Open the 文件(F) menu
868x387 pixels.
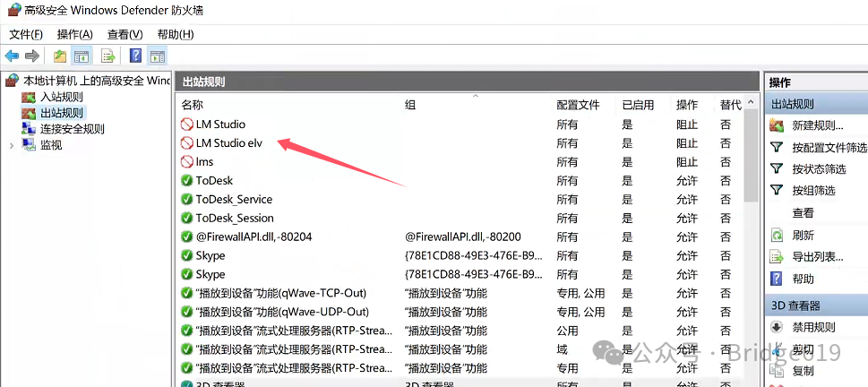pos(26,34)
